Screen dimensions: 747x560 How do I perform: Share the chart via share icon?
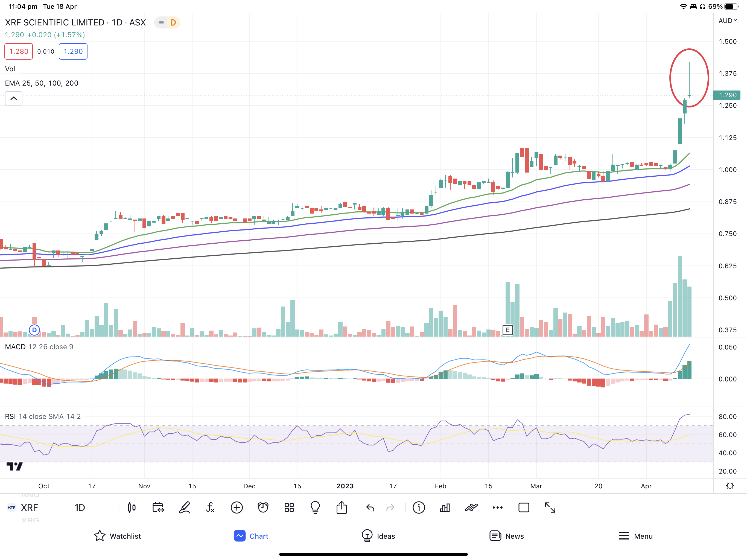click(342, 507)
